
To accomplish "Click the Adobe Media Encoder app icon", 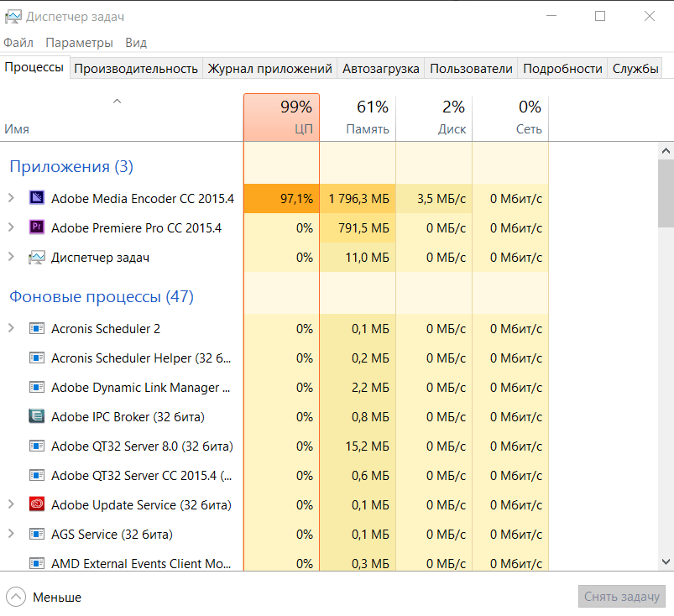I will [37, 198].
